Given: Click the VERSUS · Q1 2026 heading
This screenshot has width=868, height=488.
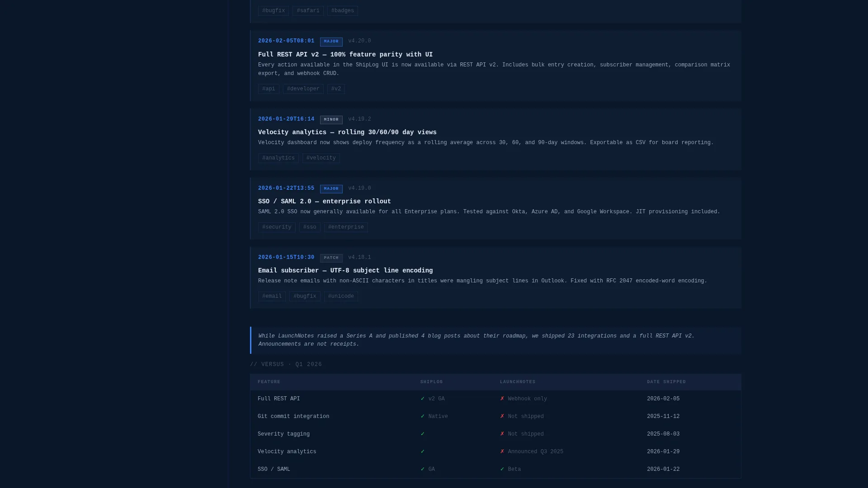Looking at the screenshot, I should (286, 365).
